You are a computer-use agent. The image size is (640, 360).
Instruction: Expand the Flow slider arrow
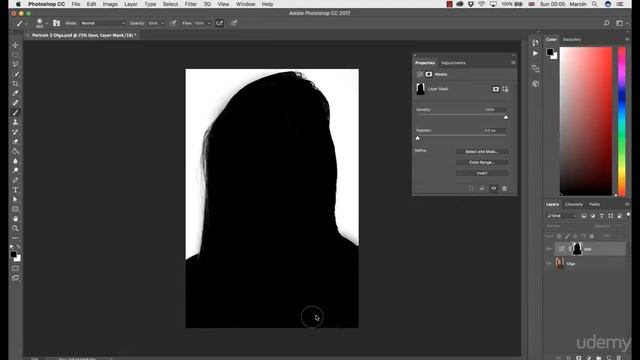209,23
